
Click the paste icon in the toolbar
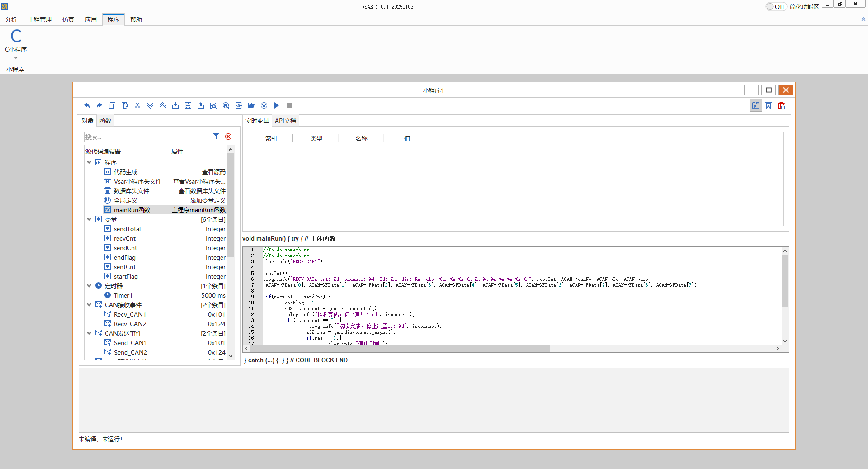125,105
